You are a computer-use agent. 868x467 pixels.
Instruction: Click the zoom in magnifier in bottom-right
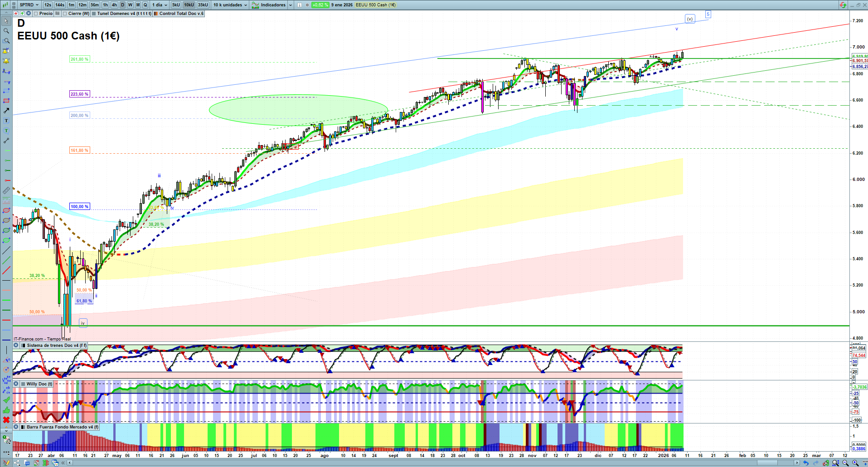click(x=855, y=463)
